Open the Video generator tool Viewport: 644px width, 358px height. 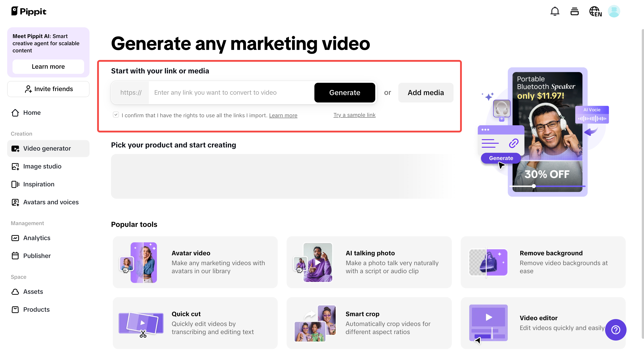[x=47, y=148]
